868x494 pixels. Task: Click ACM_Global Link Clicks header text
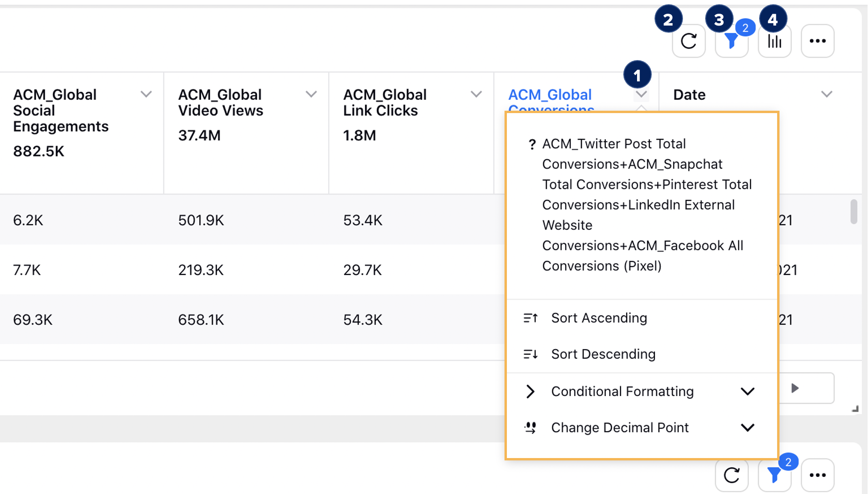click(x=385, y=102)
